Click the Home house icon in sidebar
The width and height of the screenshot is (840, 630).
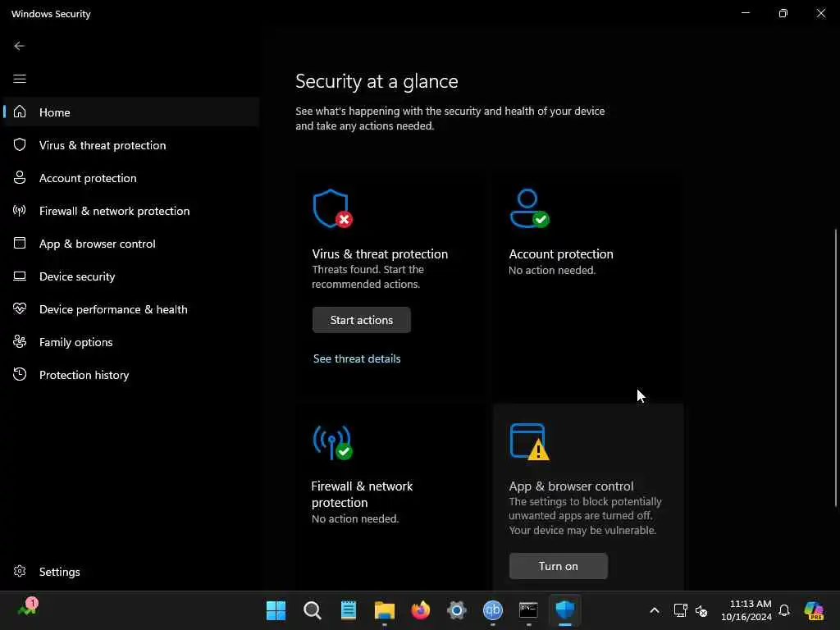point(20,112)
